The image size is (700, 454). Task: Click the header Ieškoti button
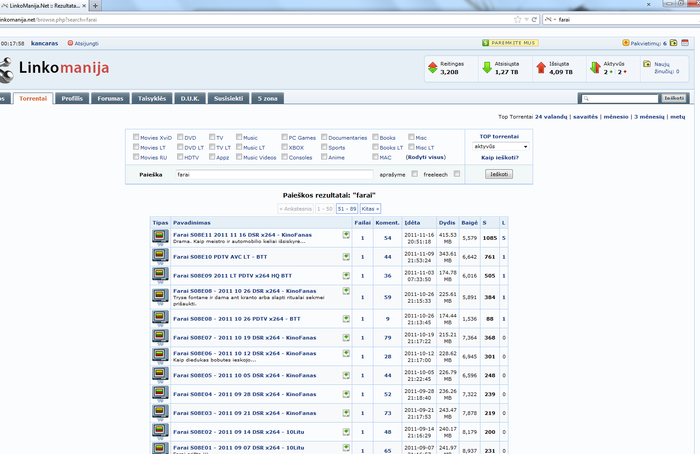[674, 98]
